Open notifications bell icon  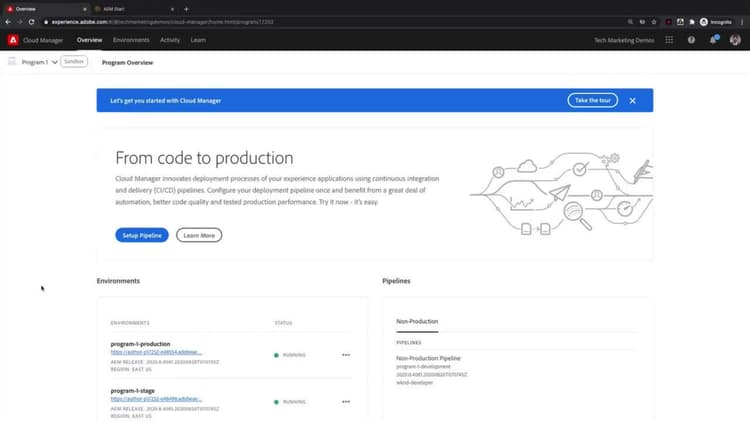(x=713, y=40)
